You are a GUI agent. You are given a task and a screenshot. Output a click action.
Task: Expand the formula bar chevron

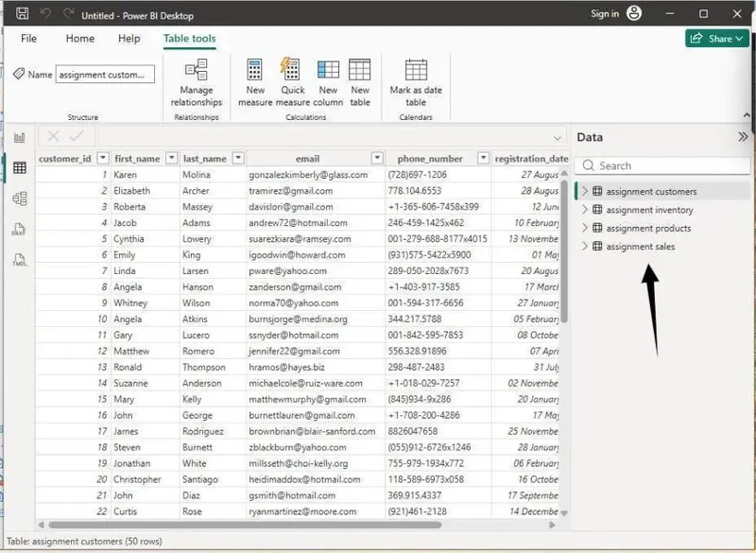[x=558, y=138]
